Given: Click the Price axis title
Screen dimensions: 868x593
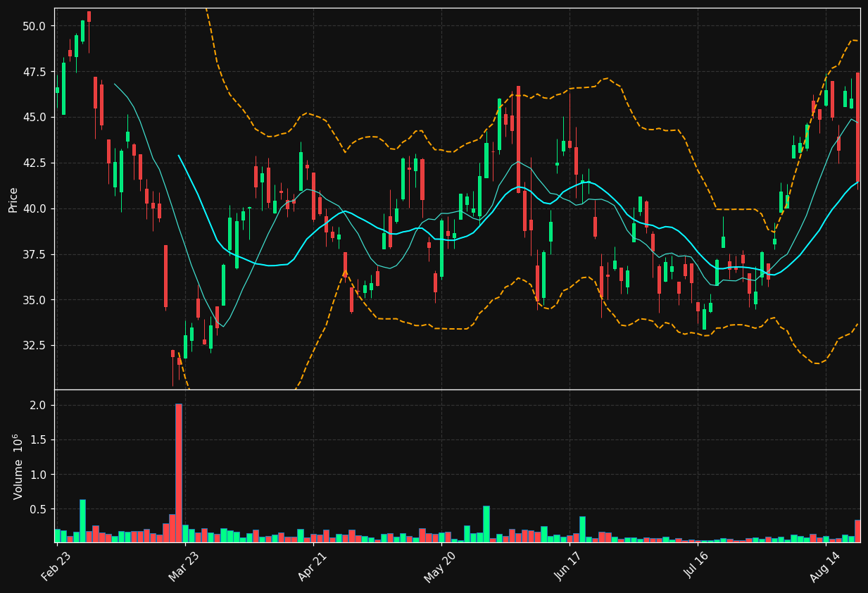Looking at the screenshot, I should 13,199.
